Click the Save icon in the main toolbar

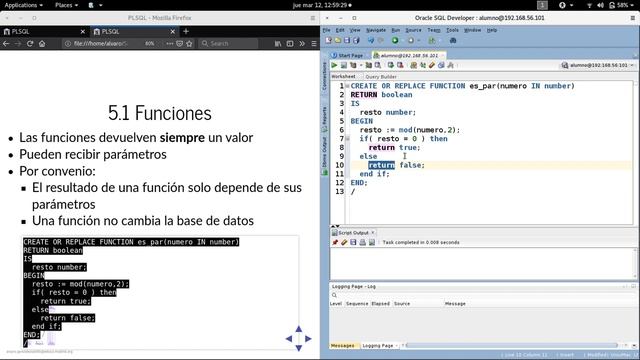(347, 40)
